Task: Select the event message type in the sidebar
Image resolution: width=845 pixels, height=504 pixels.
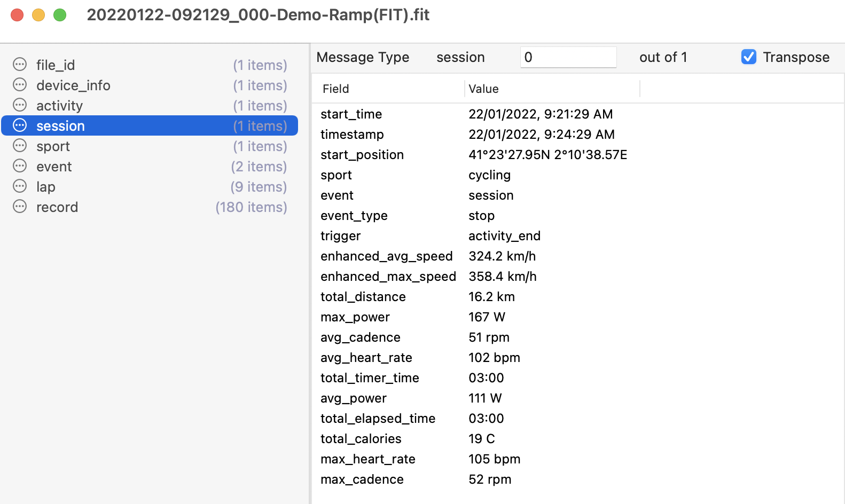Action: 150,166
